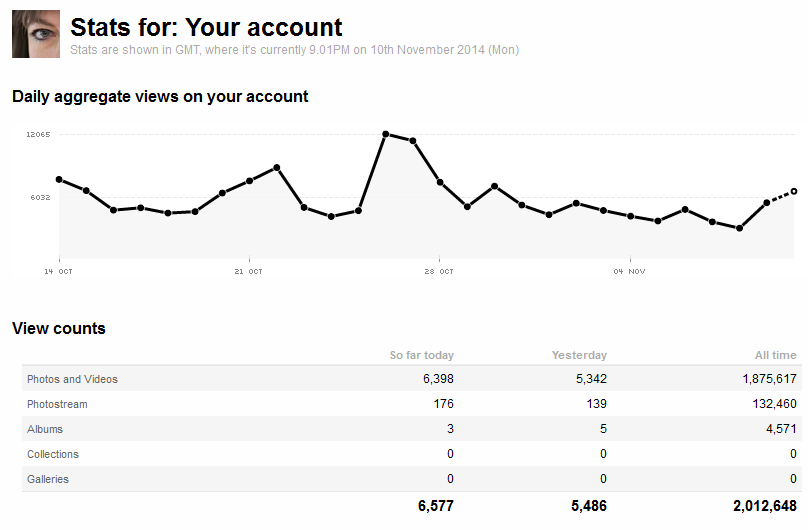808x530 pixels.
Task: Click the 6,577 today total
Action: pos(436,506)
